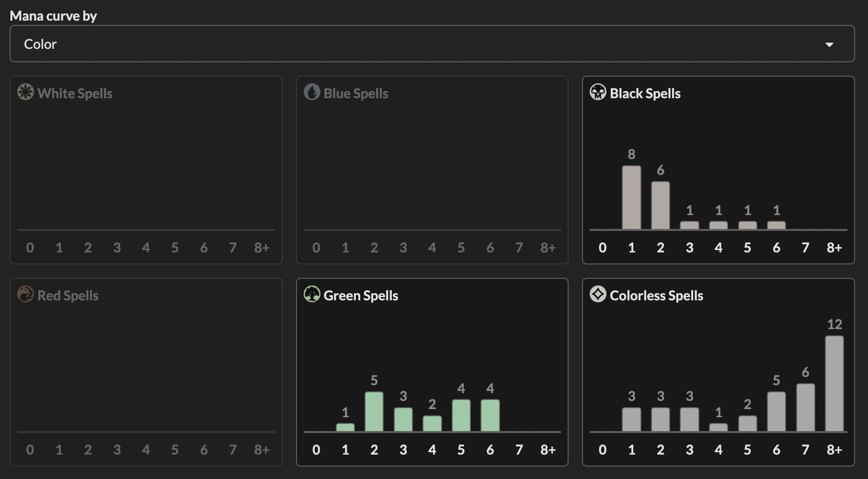Click the Green Spells 1-mana bar
868x479 pixels.
pyautogui.click(x=345, y=427)
